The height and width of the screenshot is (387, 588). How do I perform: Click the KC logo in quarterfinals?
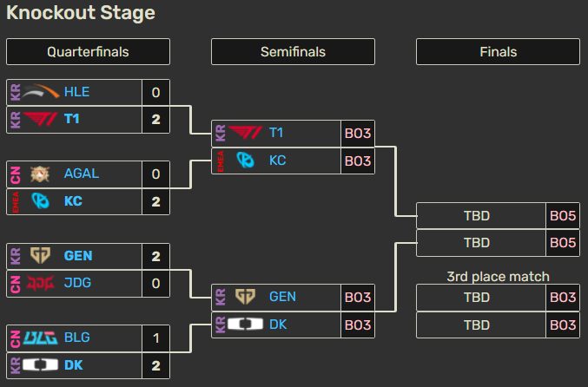point(40,201)
